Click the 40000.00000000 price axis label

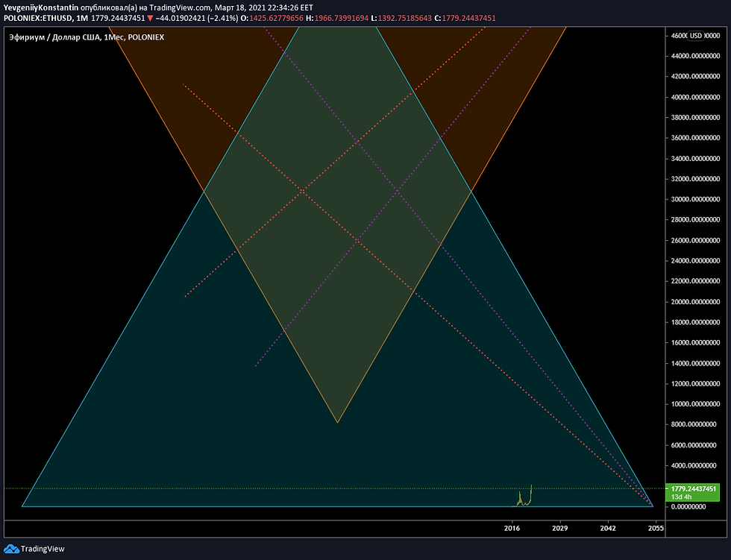point(695,97)
